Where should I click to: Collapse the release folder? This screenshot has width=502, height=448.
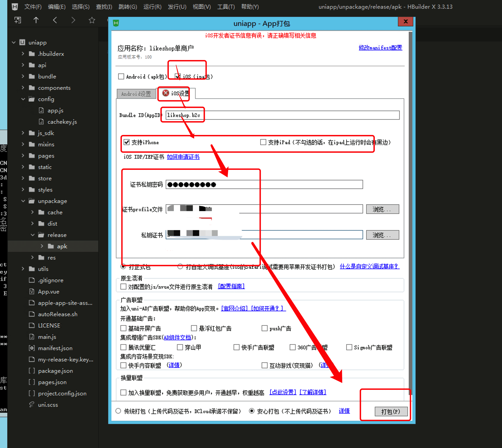pyautogui.click(x=32, y=235)
